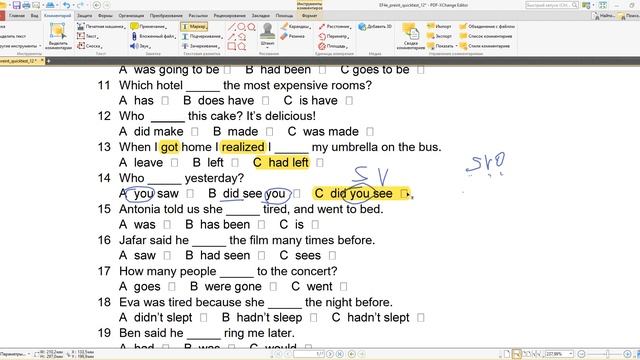Select the Eraser tool
The image size is (640, 360).
click(x=293, y=36)
